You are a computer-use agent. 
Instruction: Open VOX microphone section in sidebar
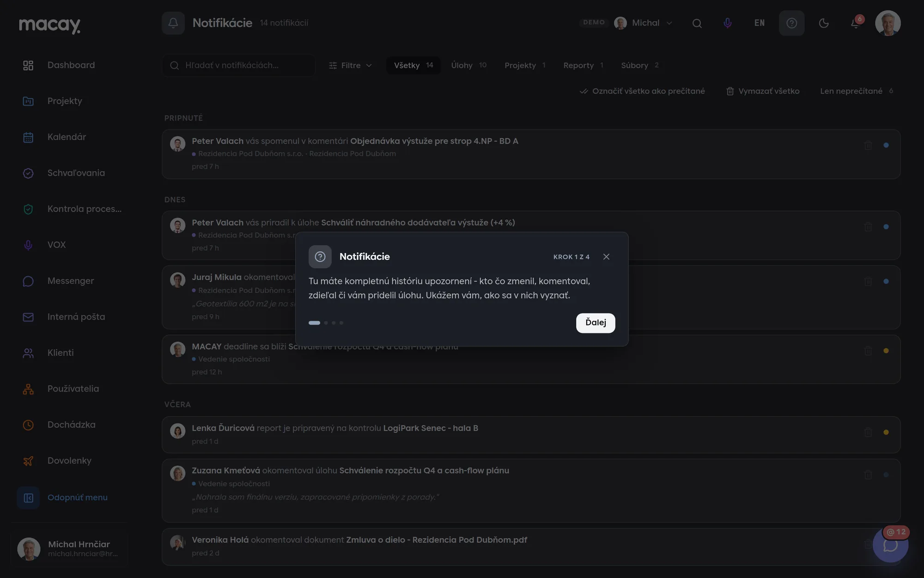69,245
